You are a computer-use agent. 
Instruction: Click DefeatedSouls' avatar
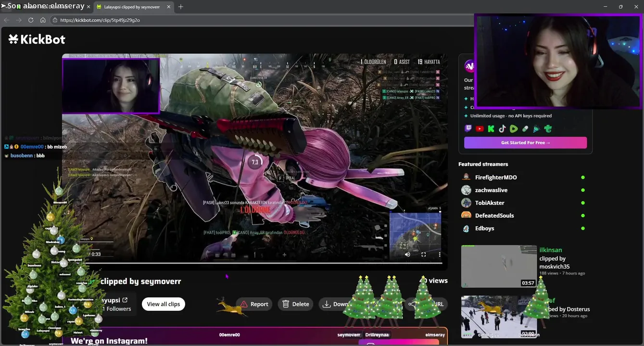click(x=466, y=215)
